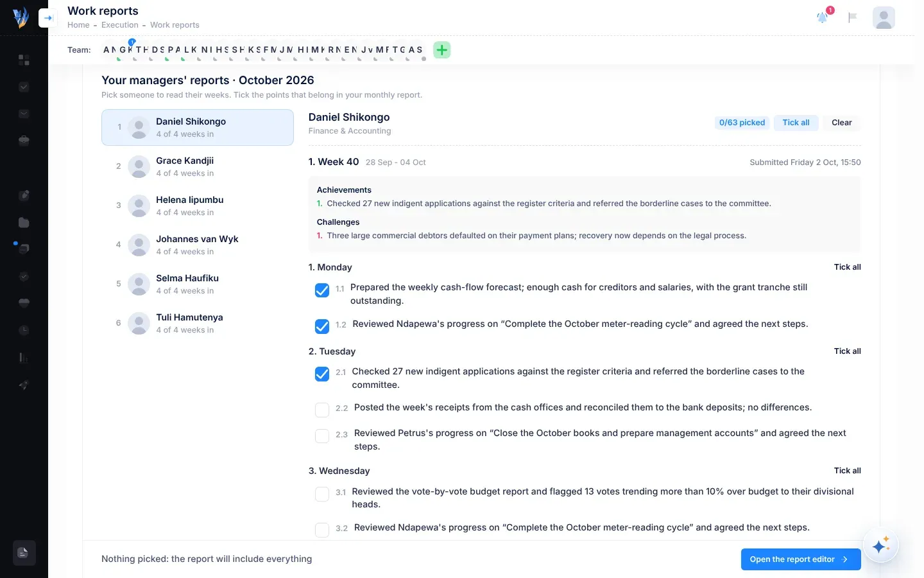Open the AI sparkle assistant button

pyautogui.click(x=880, y=546)
